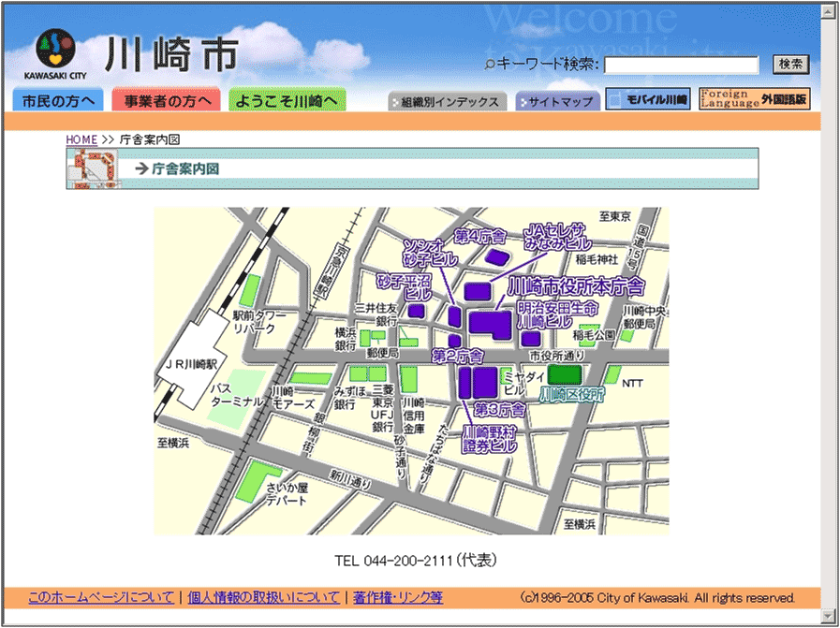Open the 個人情報の取扱いについて link
The image size is (840, 628).
[263, 597]
